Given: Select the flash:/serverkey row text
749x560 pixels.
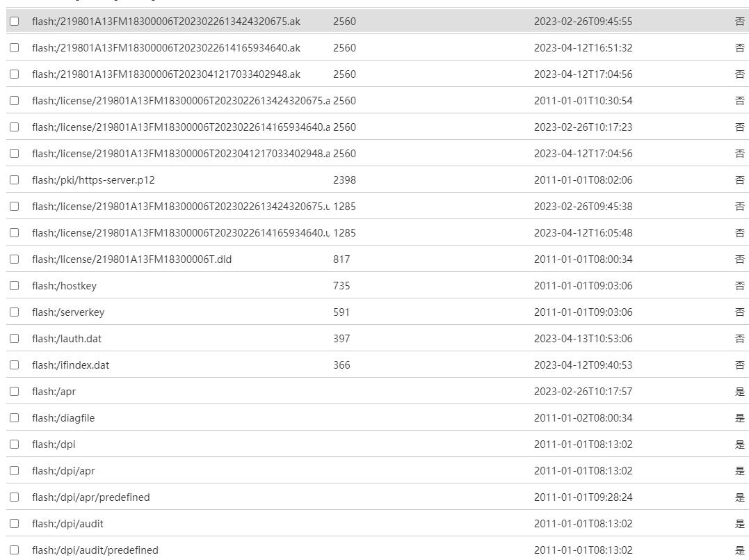Looking at the screenshot, I should [x=68, y=312].
